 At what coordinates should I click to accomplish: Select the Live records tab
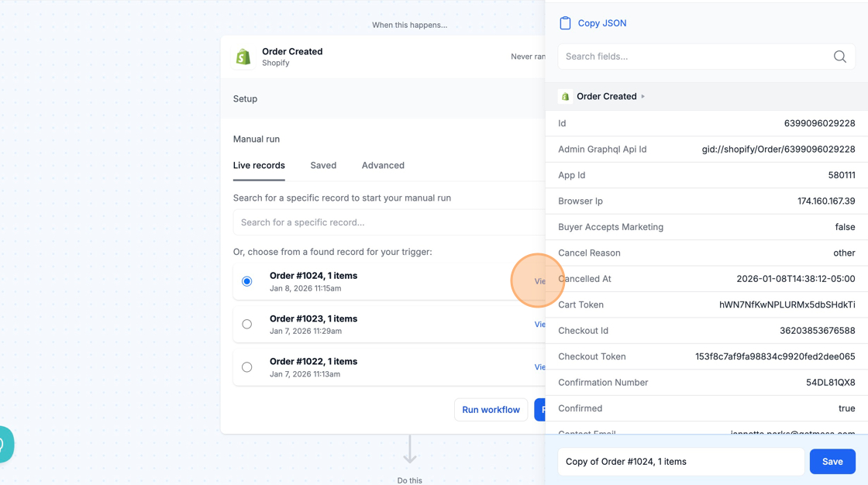click(x=259, y=165)
